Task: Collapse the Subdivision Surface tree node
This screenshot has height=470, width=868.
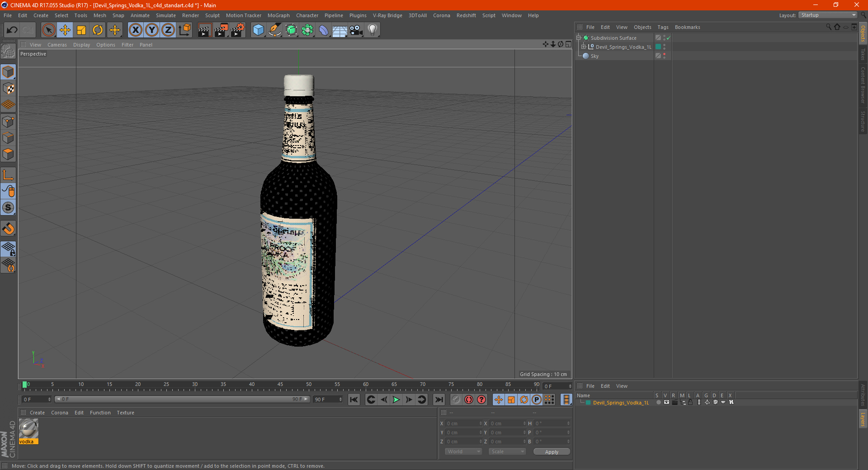Action: tap(578, 38)
